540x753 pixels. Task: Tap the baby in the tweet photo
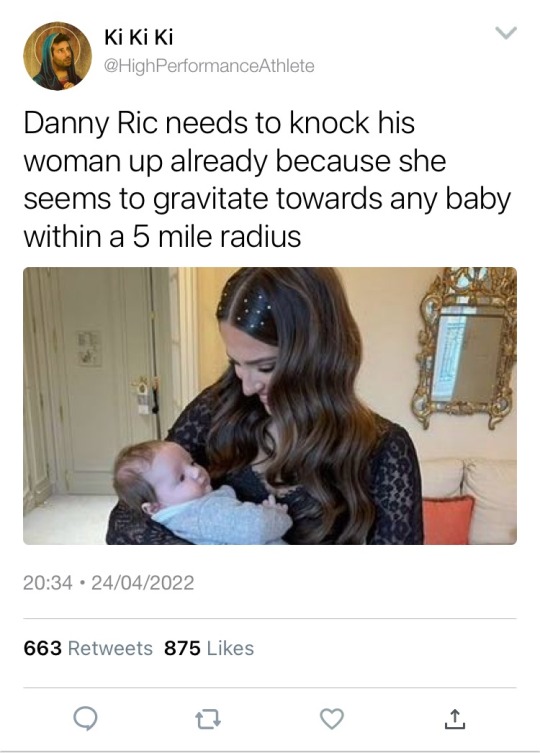tap(203, 494)
